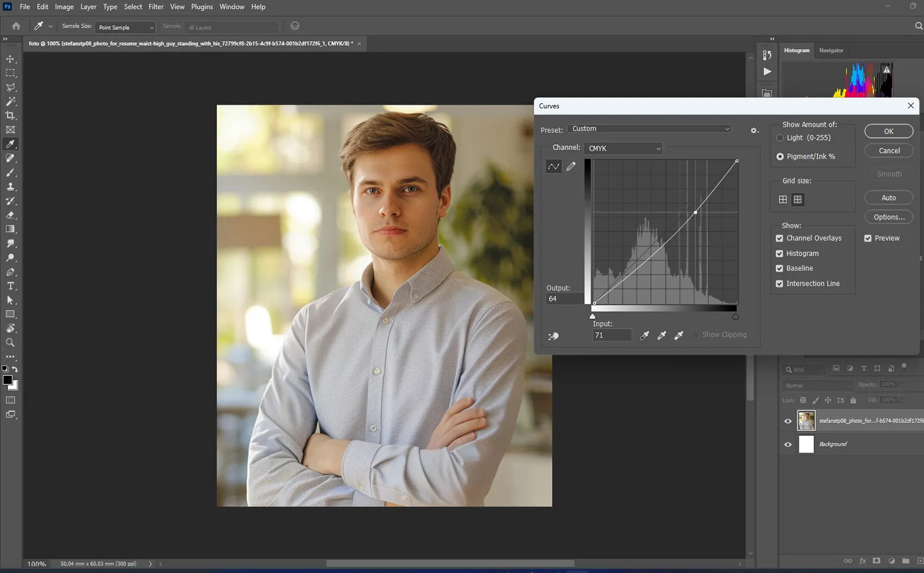
Task: Collapse the right panels double-arrow
Action: 772,39
